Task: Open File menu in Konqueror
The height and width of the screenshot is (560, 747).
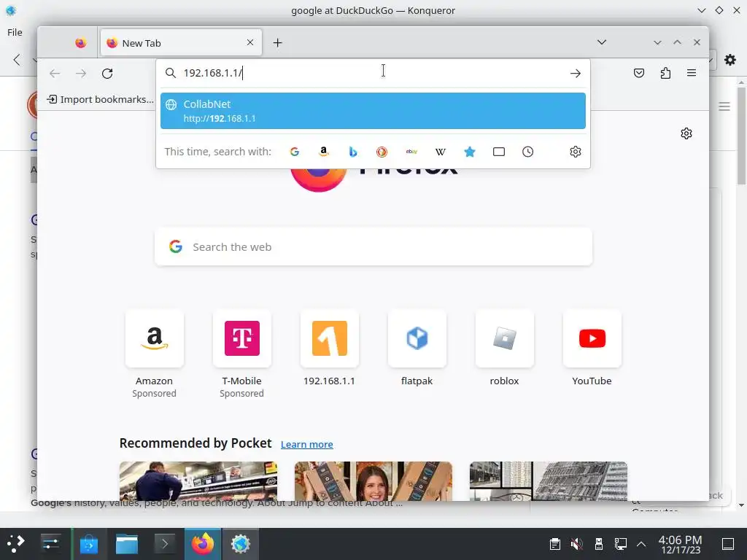Action: pos(15,32)
